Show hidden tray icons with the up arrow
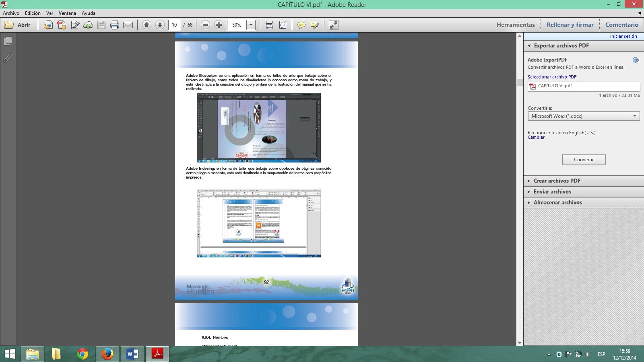This screenshot has width=644, height=362. [x=549, y=354]
